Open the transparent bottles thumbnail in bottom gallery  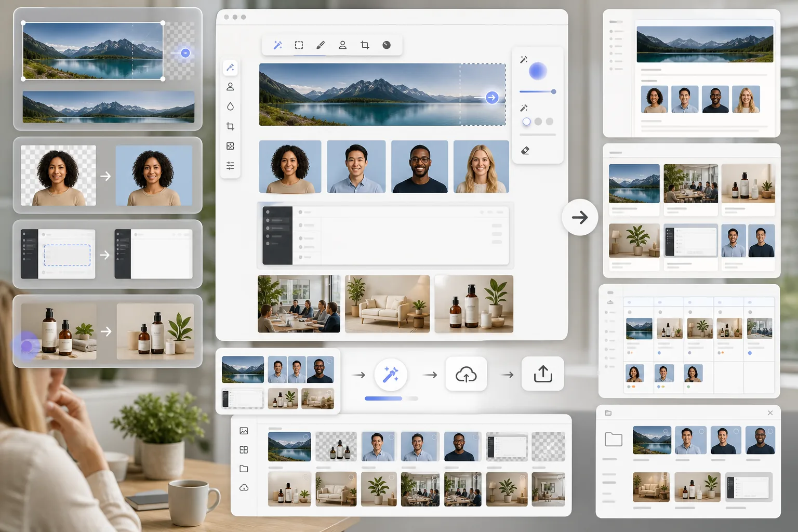point(336,447)
